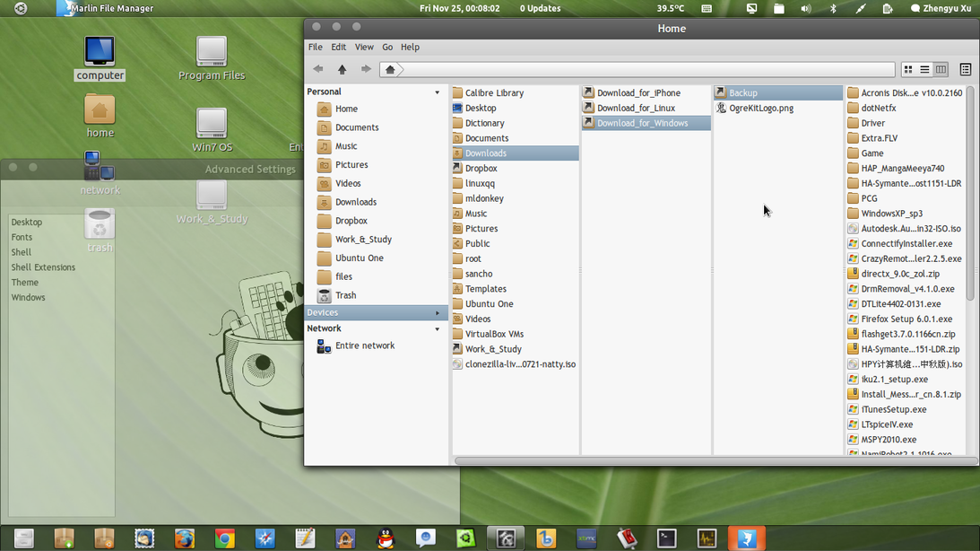Image resolution: width=980 pixels, height=551 pixels.
Task: Select Firefox Setup 6.0.1.exe file
Action: 906,319
